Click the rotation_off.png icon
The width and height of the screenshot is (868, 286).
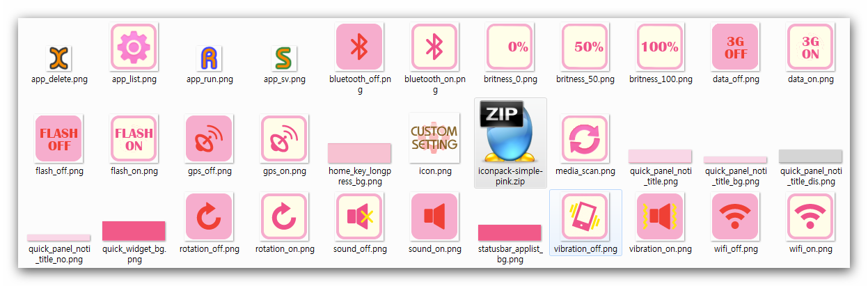coord(209,216)
